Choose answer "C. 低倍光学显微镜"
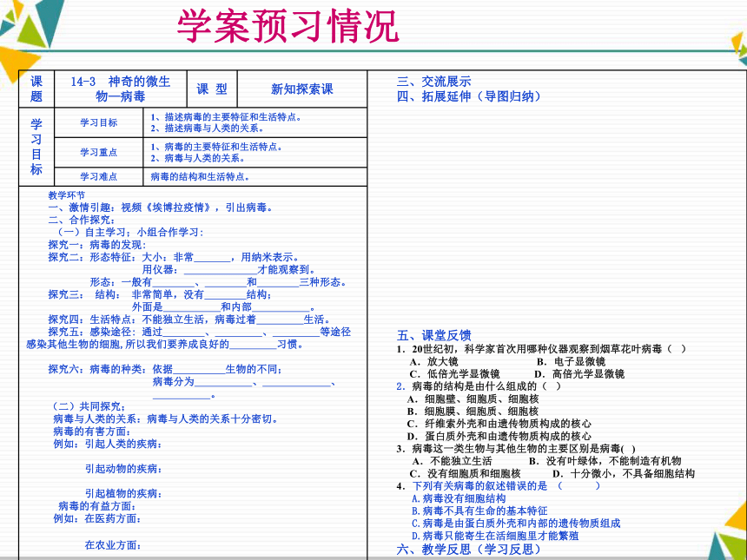This screenshot has height=560, width=747. point(454,374)
